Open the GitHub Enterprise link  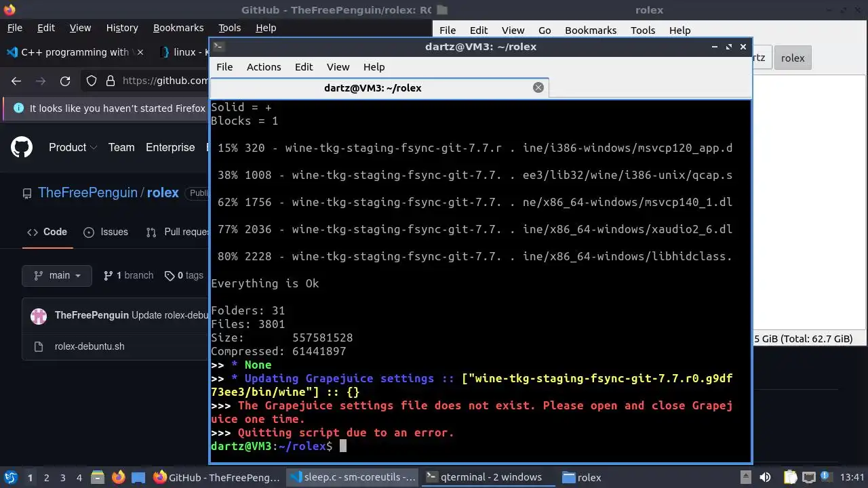click(x=170, y=147)
